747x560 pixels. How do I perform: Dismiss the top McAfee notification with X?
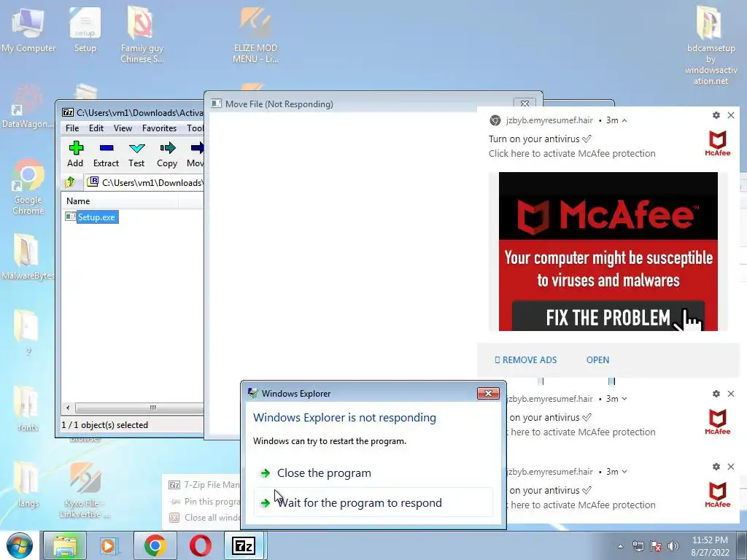tap(731, 115)
